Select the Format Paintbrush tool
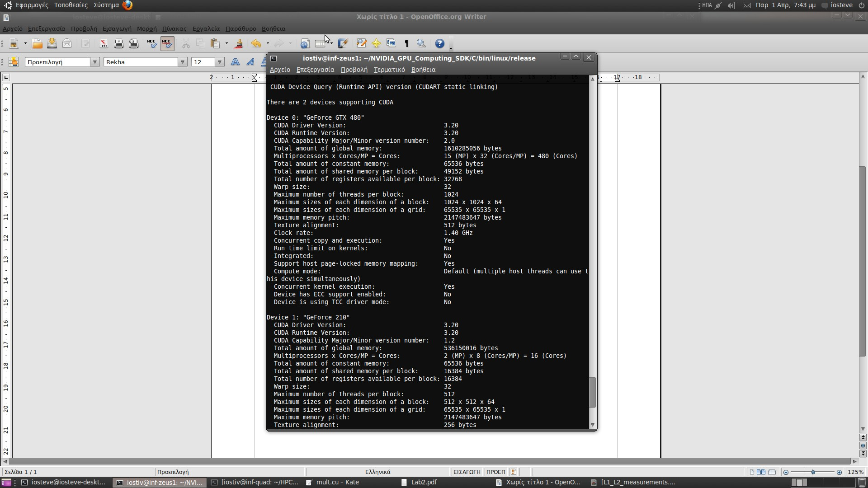 pos(239,43)
